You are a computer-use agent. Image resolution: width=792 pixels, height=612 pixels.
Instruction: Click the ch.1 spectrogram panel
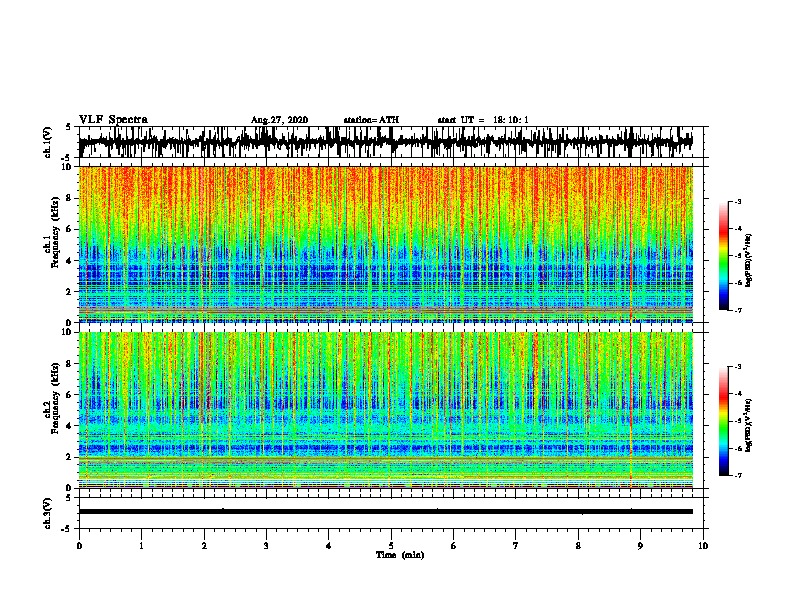click(385, 244)
